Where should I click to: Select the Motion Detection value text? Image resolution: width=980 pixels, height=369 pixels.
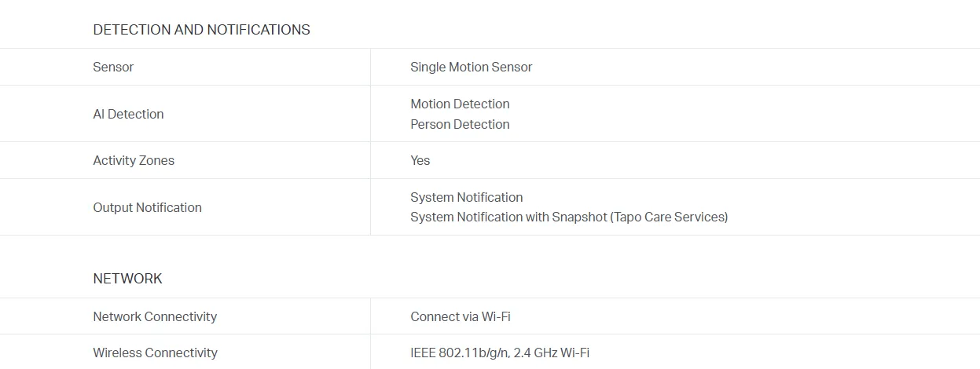(x=460, y=104)
